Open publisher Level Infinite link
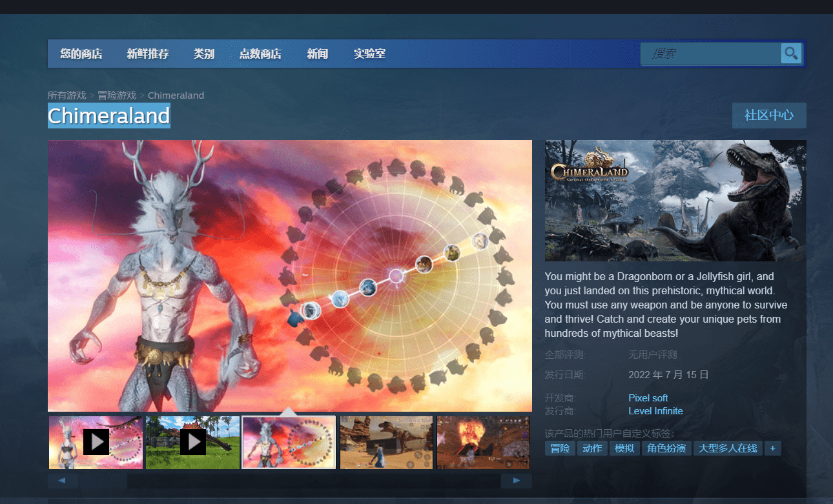833x504 pixels. click(655, 411)
